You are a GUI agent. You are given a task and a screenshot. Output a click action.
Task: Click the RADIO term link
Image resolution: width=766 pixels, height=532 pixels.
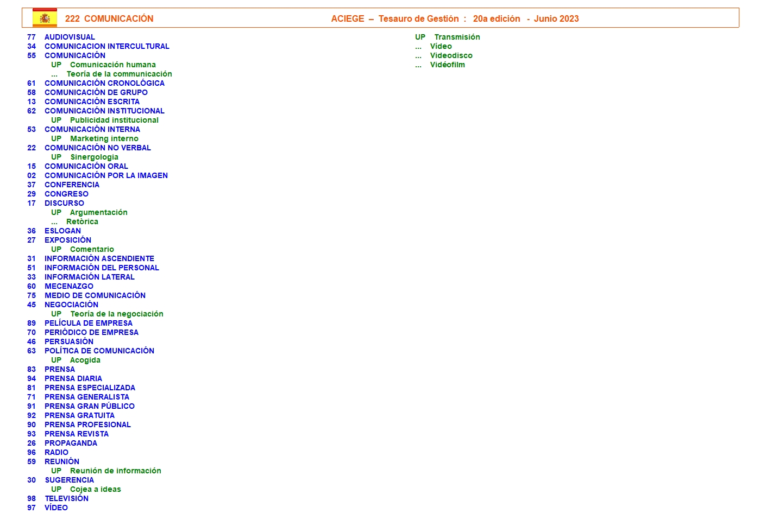coord(56,452)
